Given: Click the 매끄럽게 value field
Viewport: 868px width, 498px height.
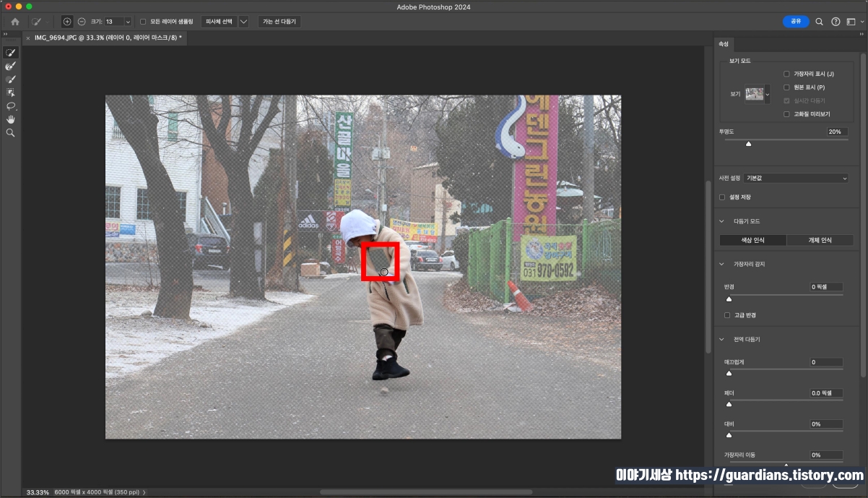Looking at the screenshot, I should [x=826, y=362].
